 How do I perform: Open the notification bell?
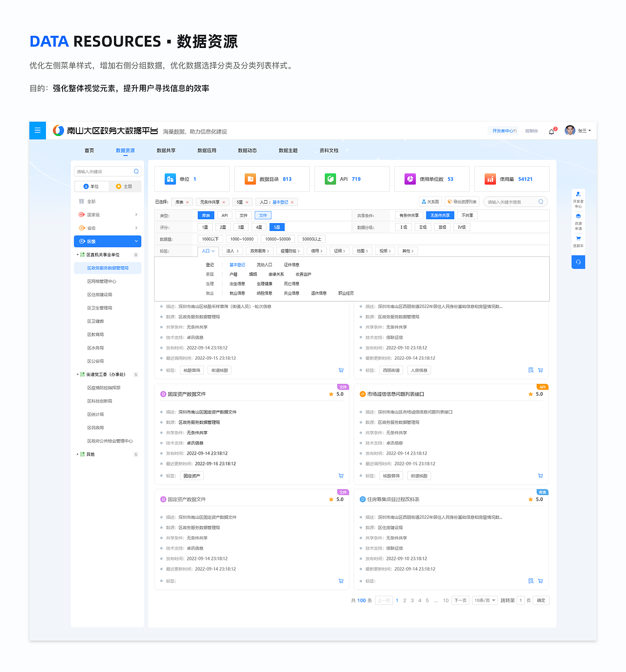[x=552, y=131]
